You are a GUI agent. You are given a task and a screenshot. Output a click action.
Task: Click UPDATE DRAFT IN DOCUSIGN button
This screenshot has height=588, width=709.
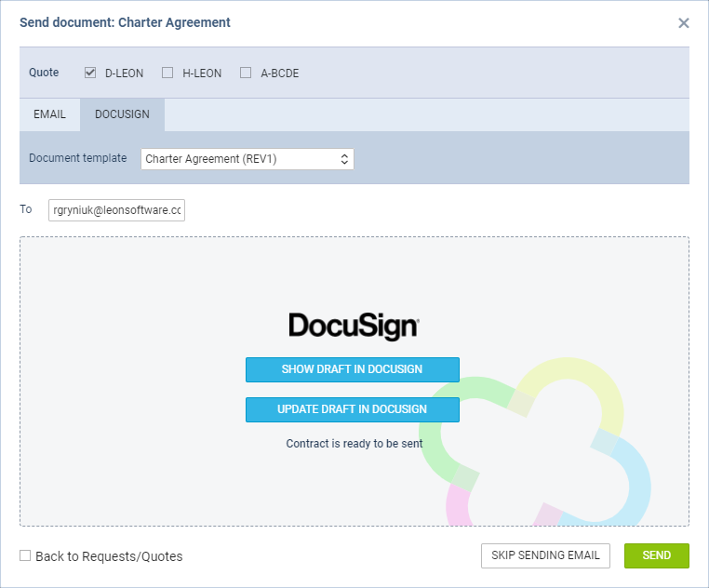(353, 409)
